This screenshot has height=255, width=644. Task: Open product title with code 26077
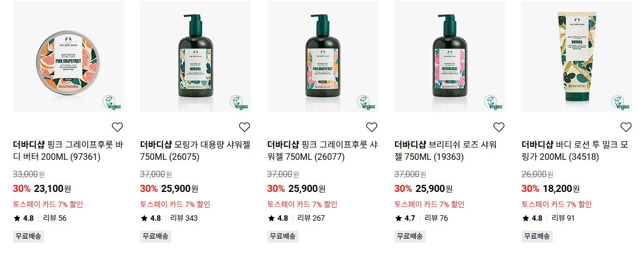point(322,151)
